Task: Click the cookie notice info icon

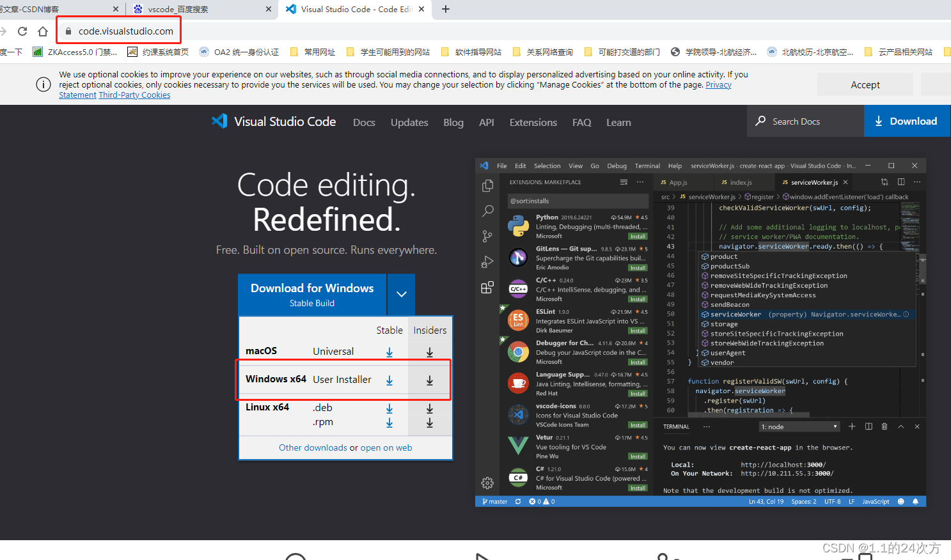Action: (x=43, y=84)
